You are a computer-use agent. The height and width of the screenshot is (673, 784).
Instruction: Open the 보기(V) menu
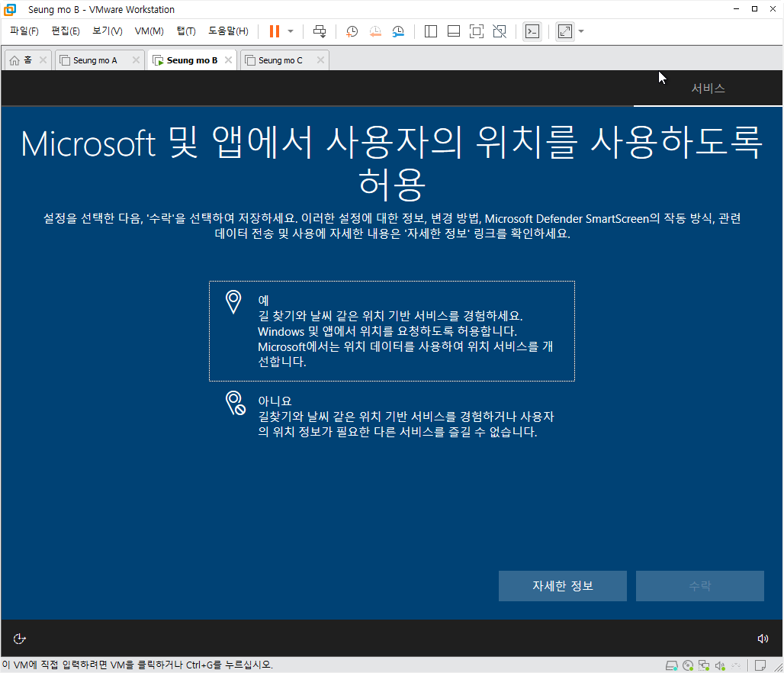(107, 31)
